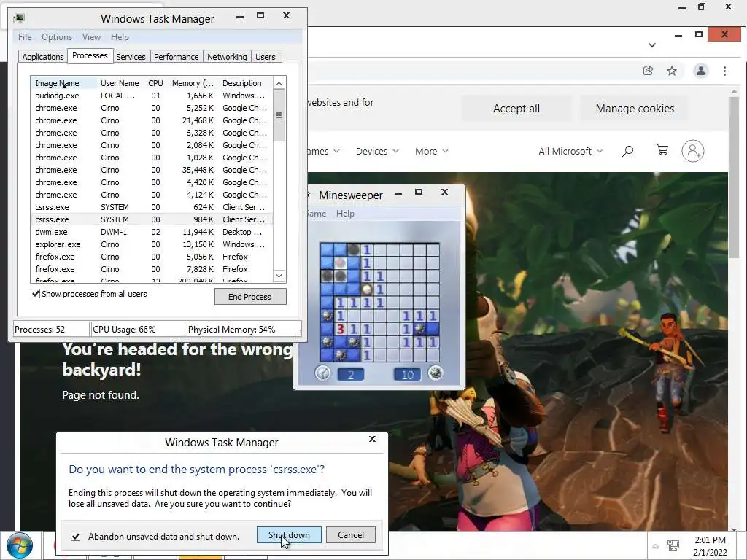Expand the More dropdown on Microsoft nav
The width and height of the screenshot is (747, 560).
pyautogui.click(x=431, y=152)
